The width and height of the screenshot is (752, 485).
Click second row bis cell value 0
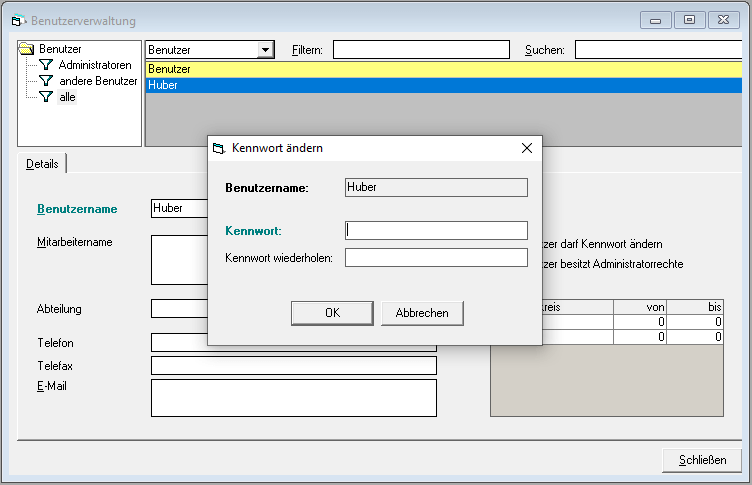(x=695, y=337)
